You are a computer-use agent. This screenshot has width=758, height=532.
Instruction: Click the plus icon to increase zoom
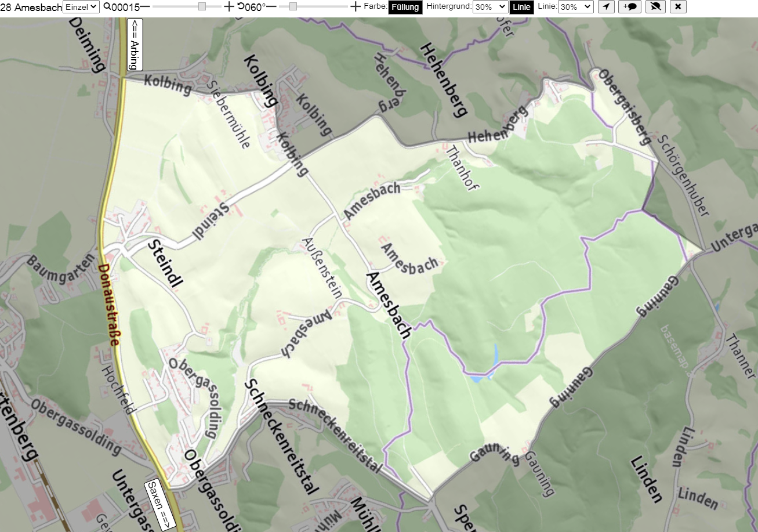click(x=229, y=6)
